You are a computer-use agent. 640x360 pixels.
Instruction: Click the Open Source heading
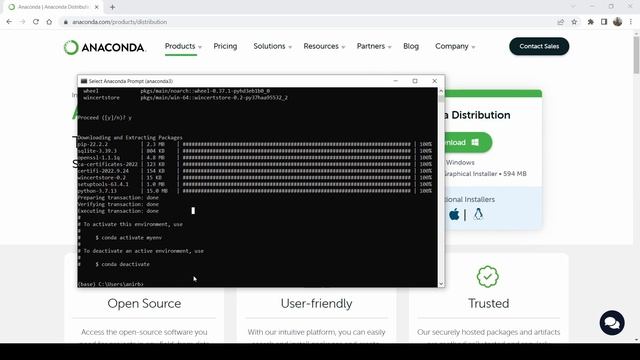tap(144, 304)
